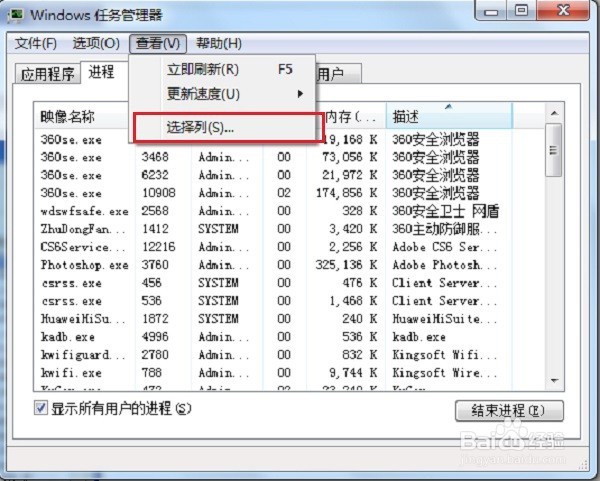Click the scrollbar down arrow
Screen dimensions: 600x481
pyautogui.click(x=554, y=380)
